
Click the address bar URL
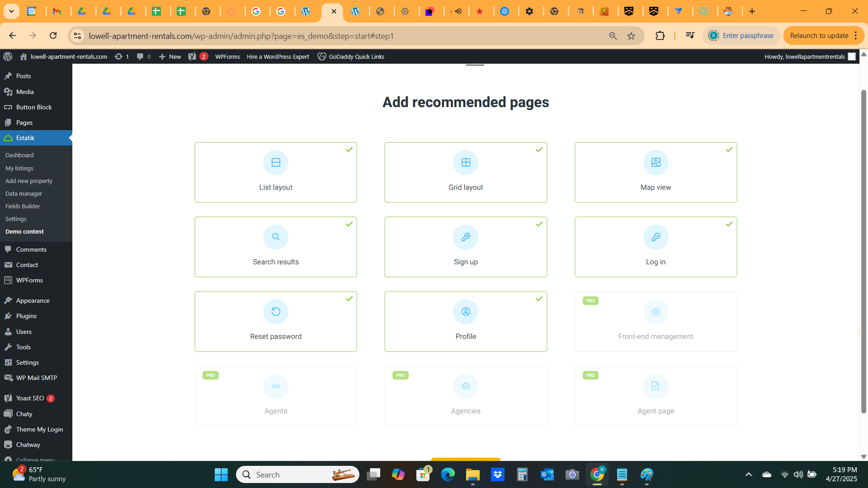(x=241, y=36)
